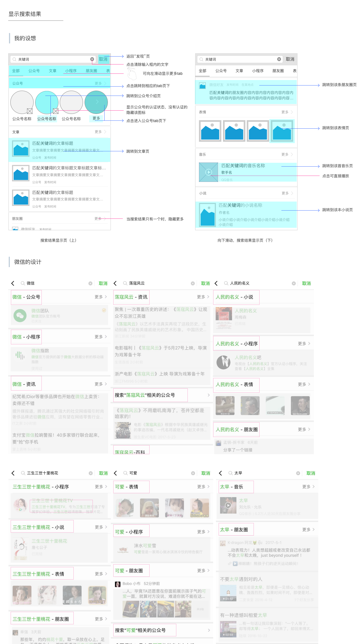Open the 人民的名义 novel cover by 周梅森
Image resolution: width=357 pixels, height=644 pixels.
click(224, 318)
